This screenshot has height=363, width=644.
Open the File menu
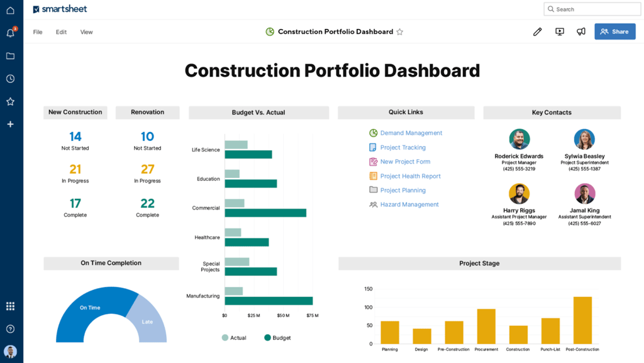pos(37,31)
